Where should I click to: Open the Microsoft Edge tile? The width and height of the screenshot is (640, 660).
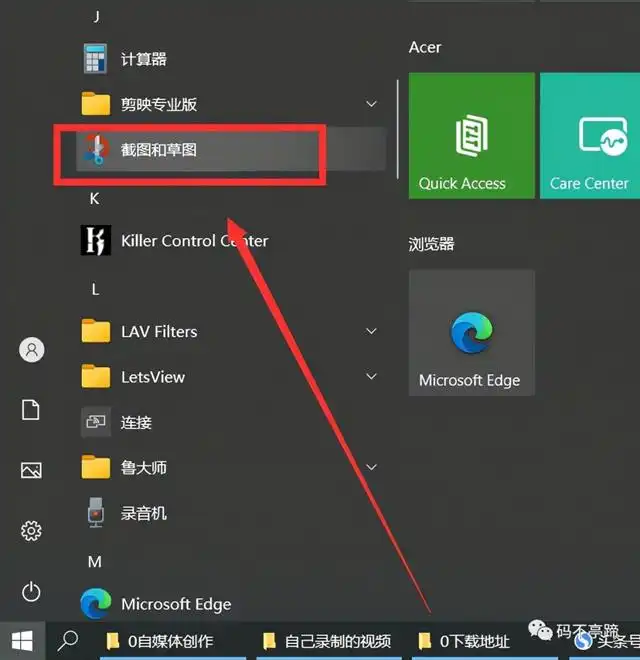tap(472, 333)
